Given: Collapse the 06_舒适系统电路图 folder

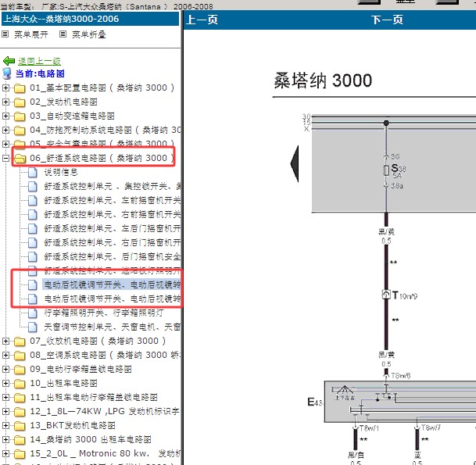Looking at the screenshot, I should click(5, 158).
